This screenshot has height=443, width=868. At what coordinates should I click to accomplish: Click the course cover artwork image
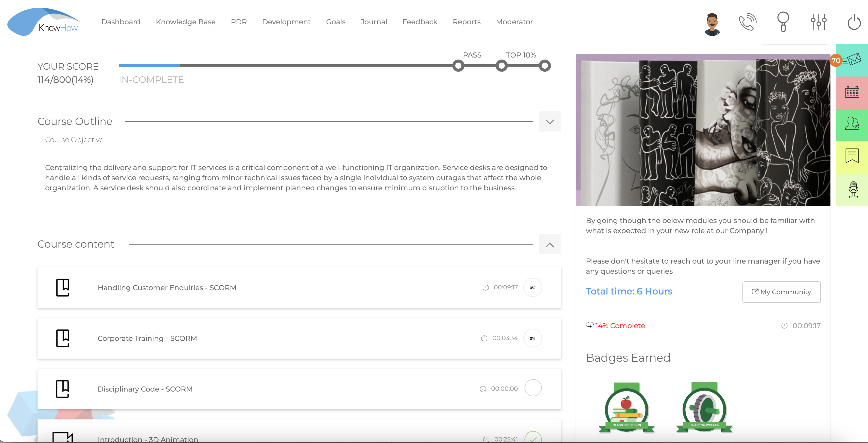coord(703,130)
